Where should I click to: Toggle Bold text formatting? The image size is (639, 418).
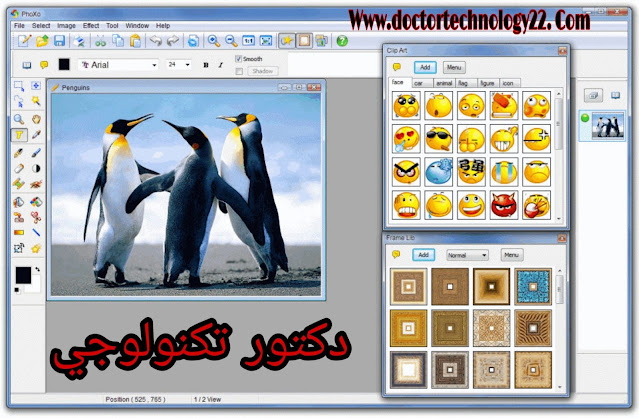point(206,65)
